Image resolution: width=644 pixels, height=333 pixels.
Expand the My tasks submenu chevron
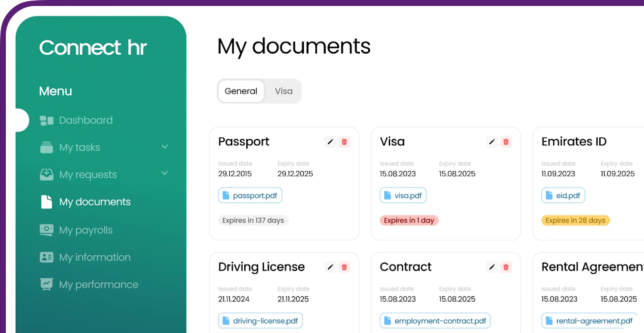tap(165, 147)
